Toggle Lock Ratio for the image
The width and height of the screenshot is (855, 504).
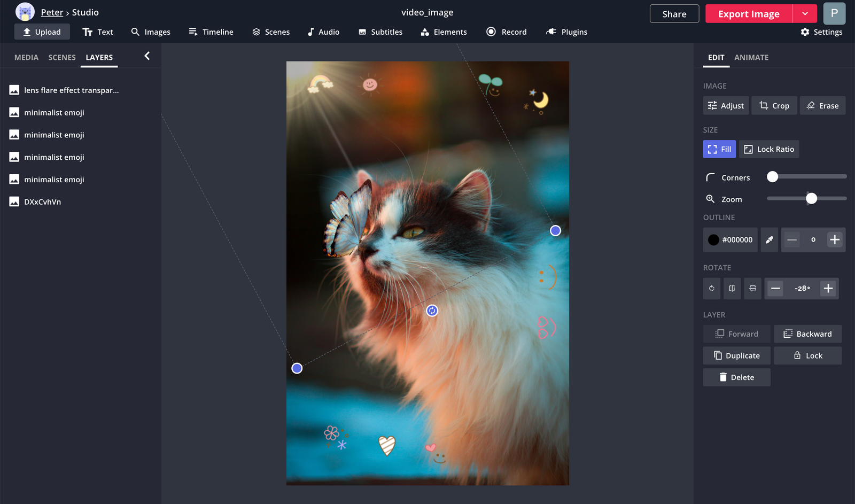coord(769,149)
